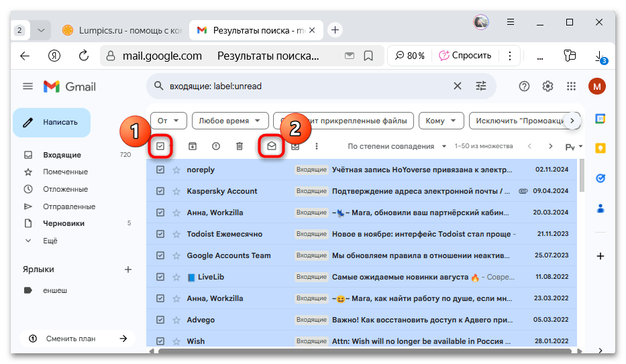Open search options sliders icon
The height and width of the screenshot is (364, 626).
click(481, 86)
